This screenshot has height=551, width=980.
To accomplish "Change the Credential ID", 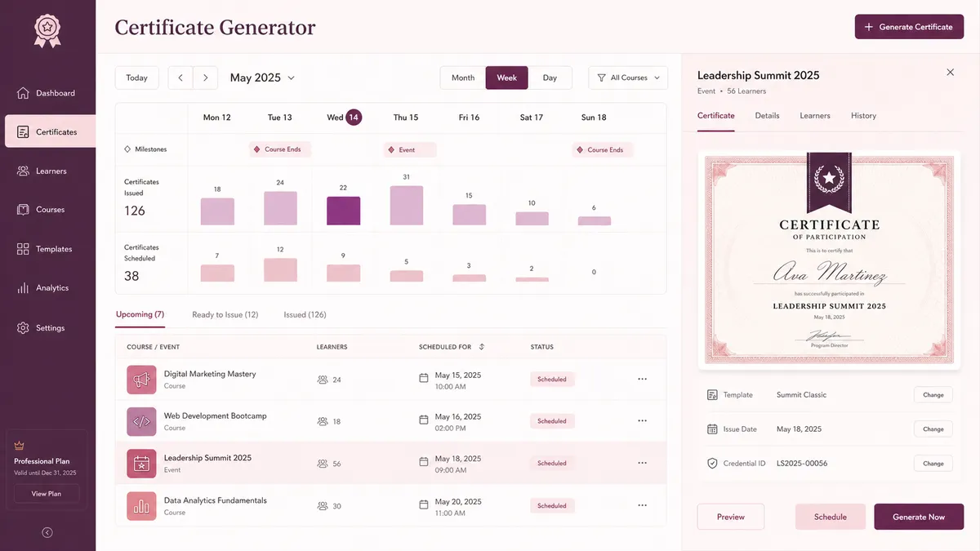I will pyautogui.click(x=933, y=464).
